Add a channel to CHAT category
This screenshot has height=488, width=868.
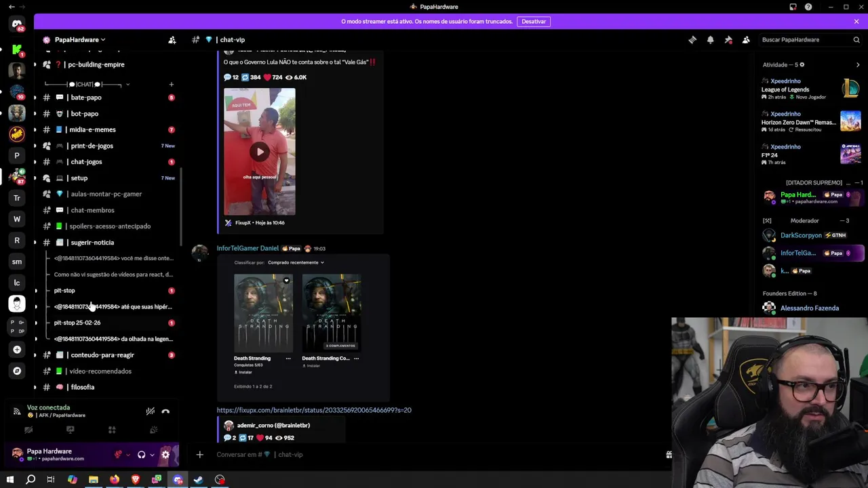(171, 85)
